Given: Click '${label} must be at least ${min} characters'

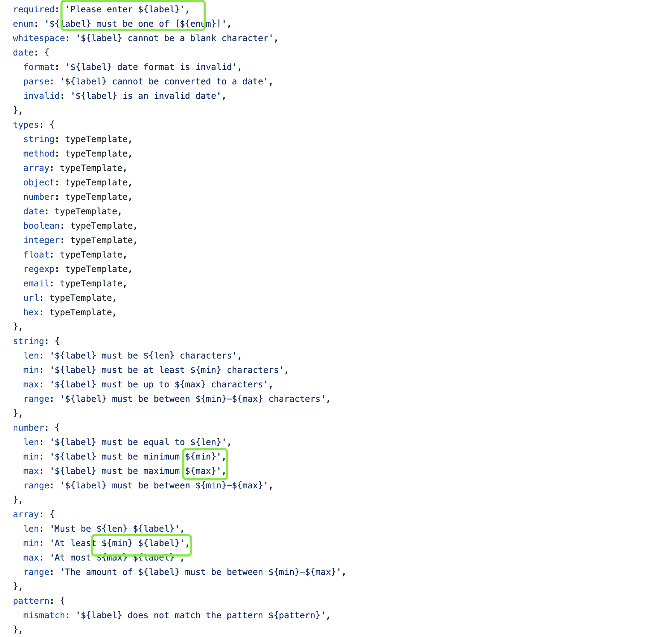Looking at the screenshot, I should click(x=167, y=370).
